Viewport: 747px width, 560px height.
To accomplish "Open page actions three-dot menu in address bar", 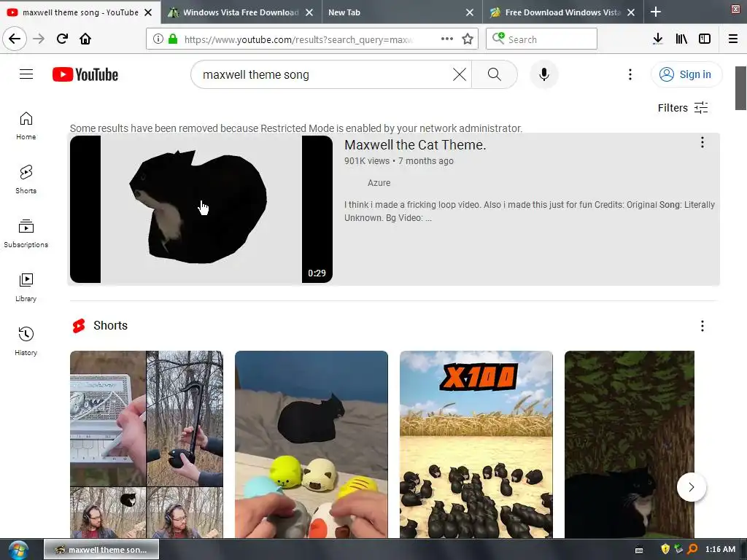I will click(447, 39).
